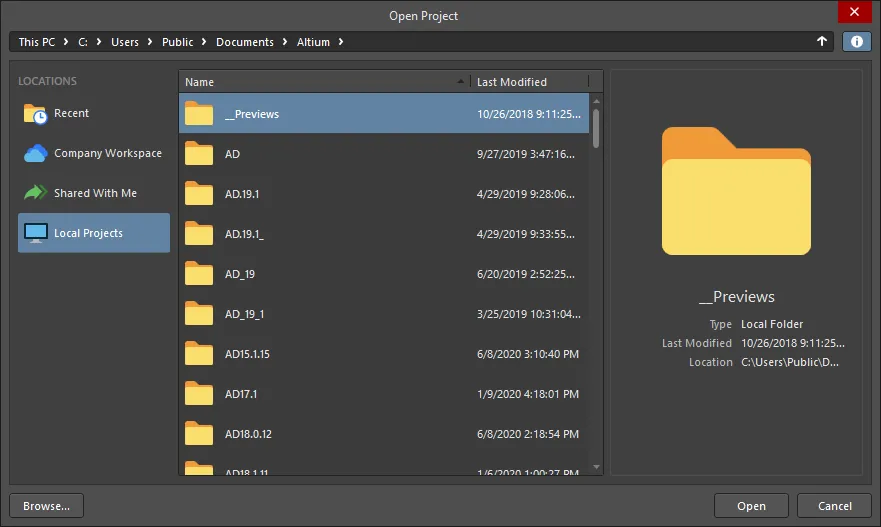Viewport: 881px width, 527px height.
Task: Click date 6/8/2020 3:10:40 PM
Action: tap(528, 354)
